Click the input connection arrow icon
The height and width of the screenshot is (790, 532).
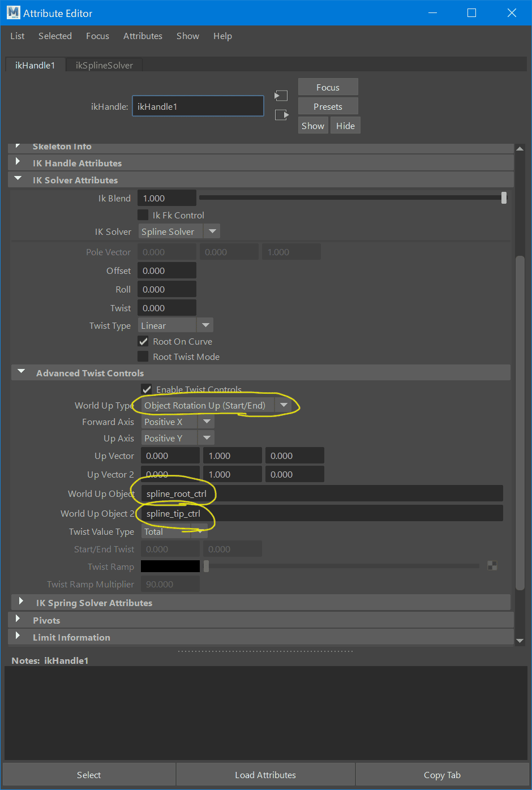pos(281,96)
